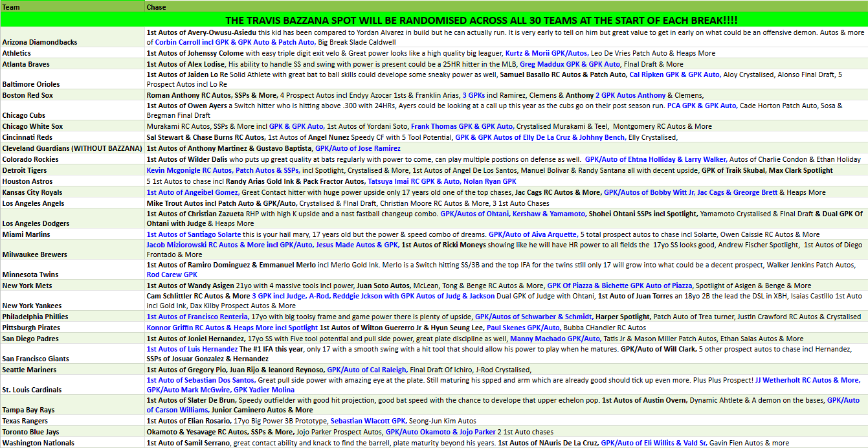Click the chase cell mentioning Johenssy Colome

click(x=506, y=53)
